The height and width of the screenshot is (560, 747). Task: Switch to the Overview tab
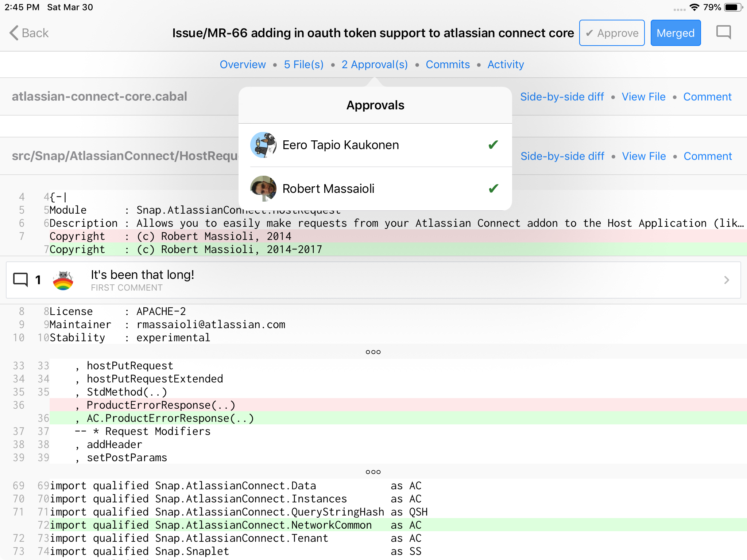(243, 65)
